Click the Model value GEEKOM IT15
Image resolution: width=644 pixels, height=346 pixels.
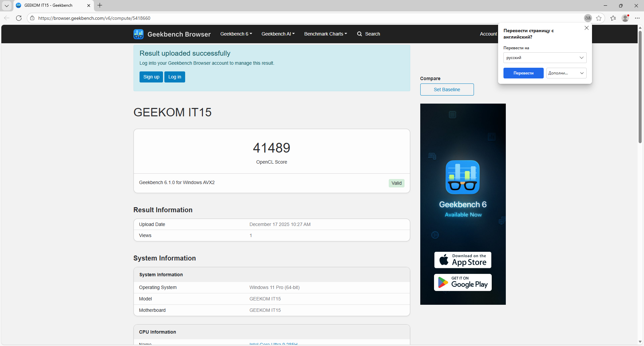[265, 299]
